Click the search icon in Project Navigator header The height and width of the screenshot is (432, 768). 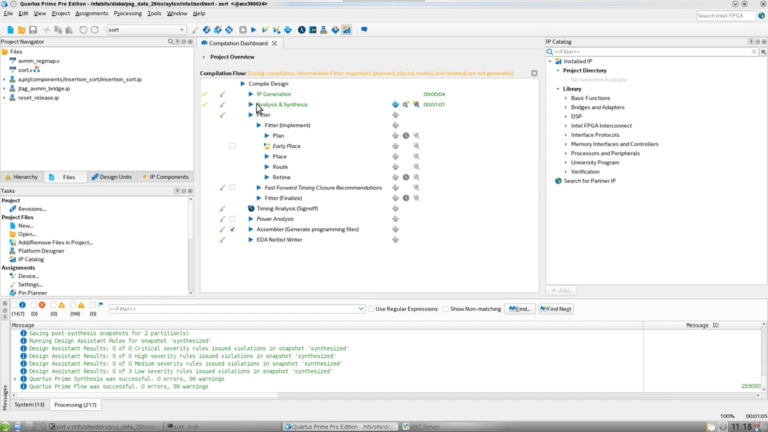(170, 42)
